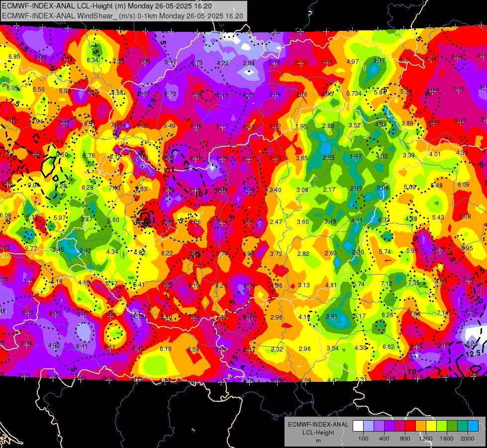
Task: Pick the grid value 9.50
Action: (62, 155)
